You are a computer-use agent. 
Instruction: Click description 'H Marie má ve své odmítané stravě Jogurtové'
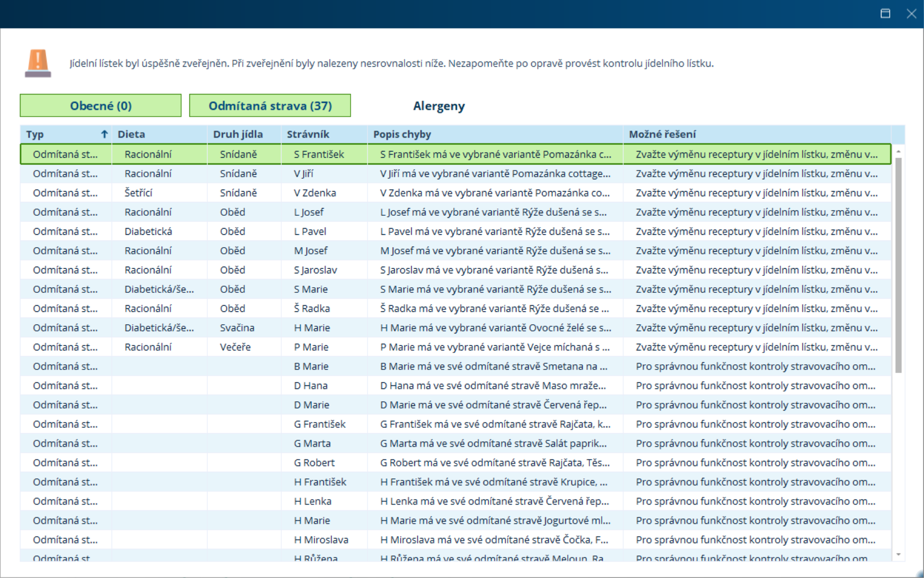click(x=495, y=520)
